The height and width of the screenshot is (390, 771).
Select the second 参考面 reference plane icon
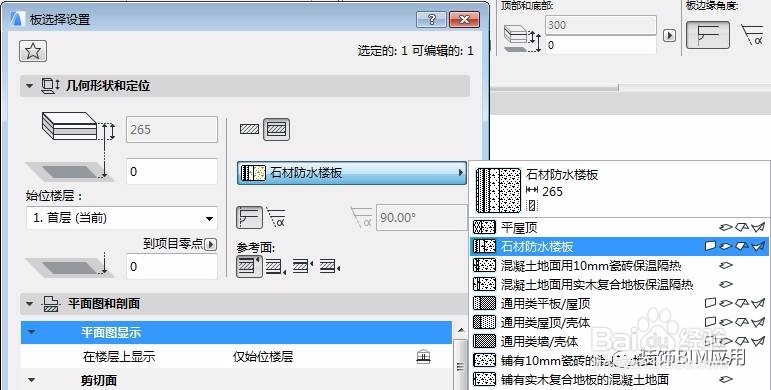pyautogui.click(x=275, y=267)
